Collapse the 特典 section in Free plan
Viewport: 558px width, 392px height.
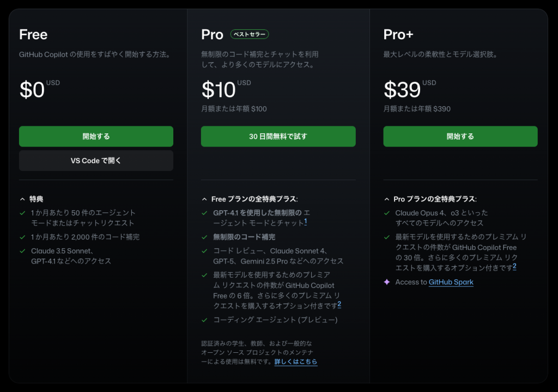[x=22, y=199]
